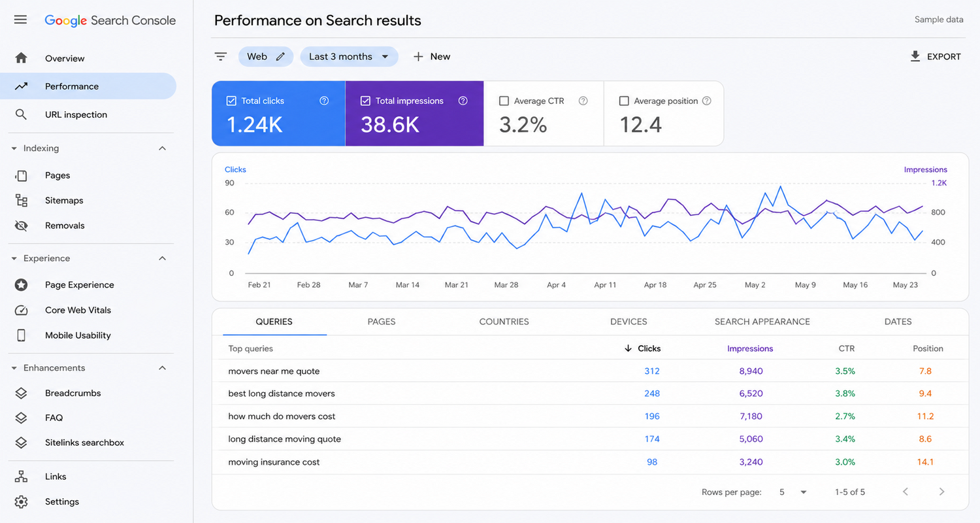
Task: Collapse the Indexing section
Action: click(163, 148)
